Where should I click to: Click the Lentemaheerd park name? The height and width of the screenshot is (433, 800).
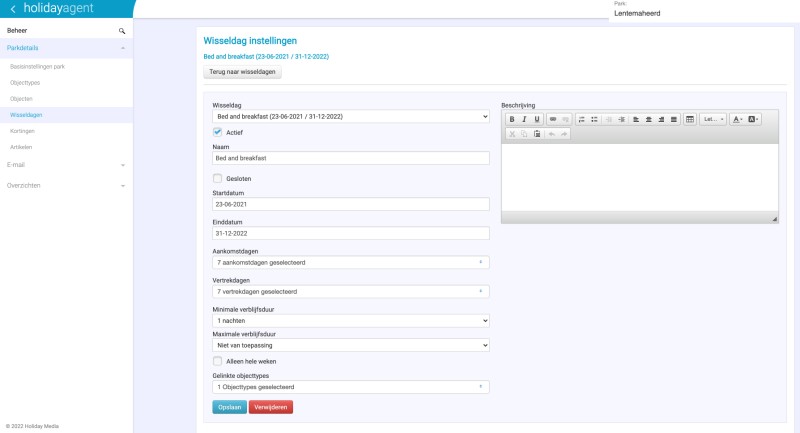coord(637,13)
